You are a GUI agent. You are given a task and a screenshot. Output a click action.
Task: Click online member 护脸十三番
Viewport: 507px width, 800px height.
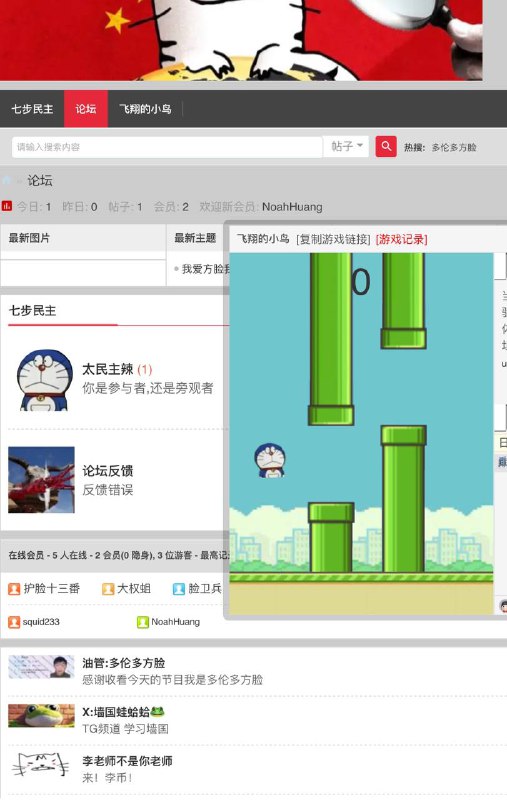52,588
